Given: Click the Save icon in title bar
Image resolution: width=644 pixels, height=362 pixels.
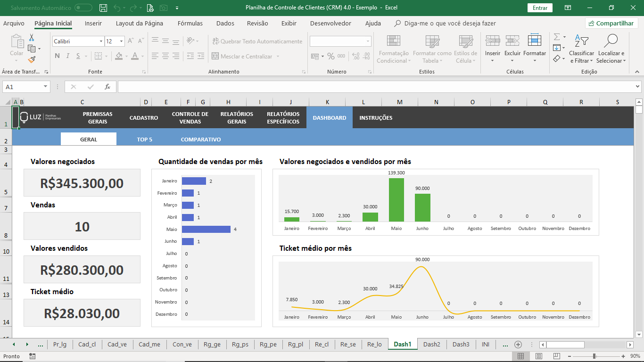Looking at the screenshot, I should point(103,8).
